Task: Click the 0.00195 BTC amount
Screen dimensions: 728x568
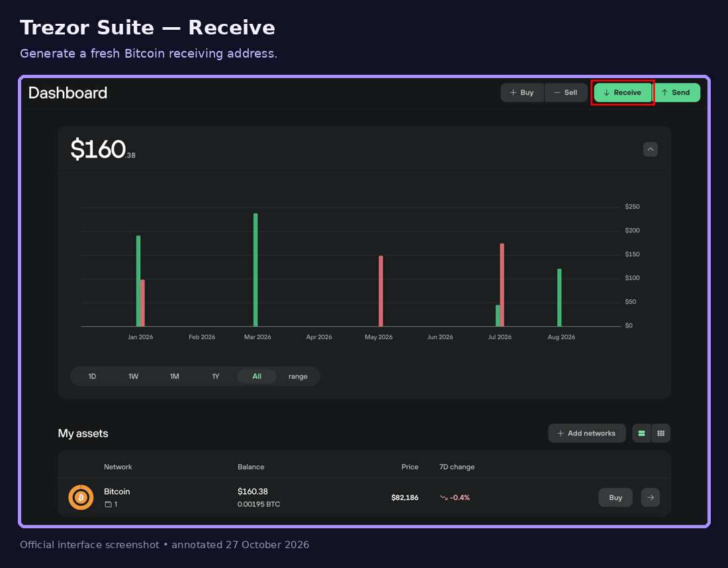Action: [x=259, y=504]
